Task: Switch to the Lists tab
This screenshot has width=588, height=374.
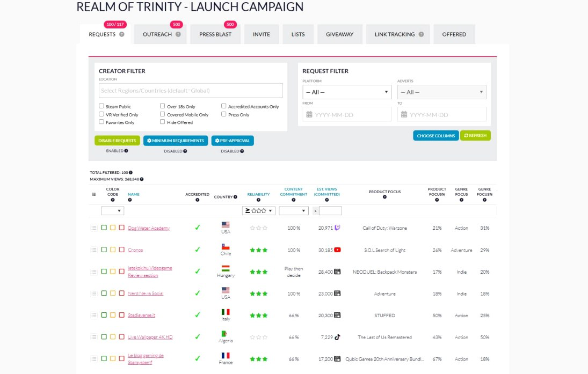Action: (x=298, y=34)
